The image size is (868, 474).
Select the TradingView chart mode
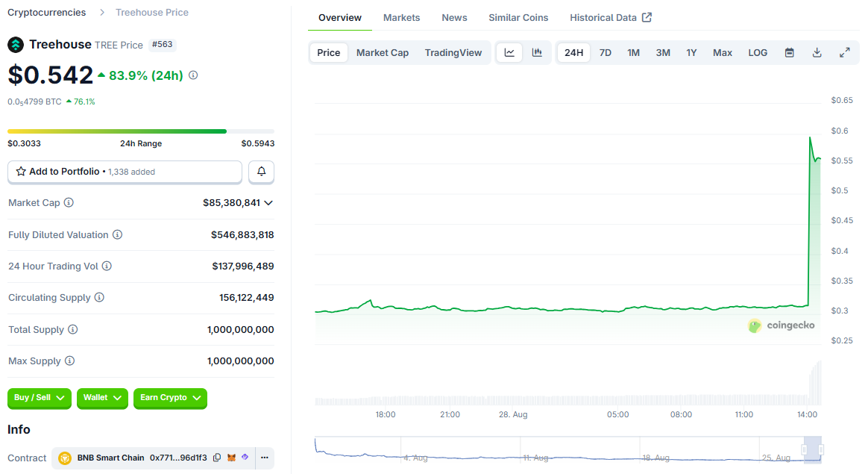pyautogui.click(x=453, y=53)
